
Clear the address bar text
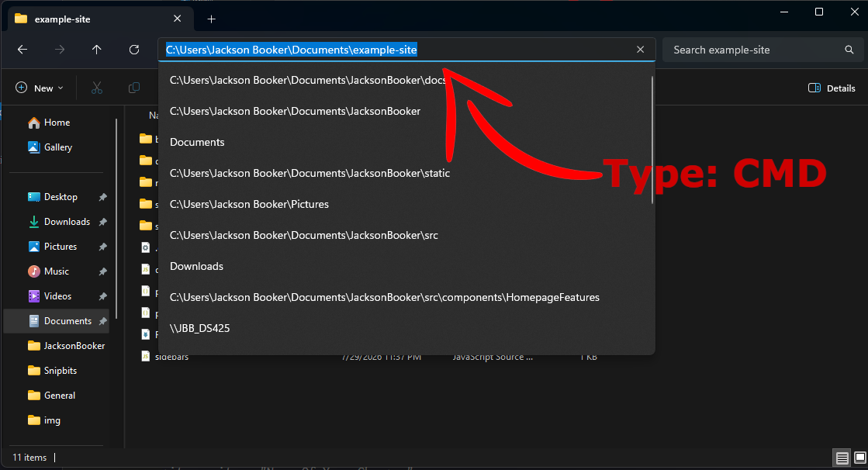tap(641, 50)
